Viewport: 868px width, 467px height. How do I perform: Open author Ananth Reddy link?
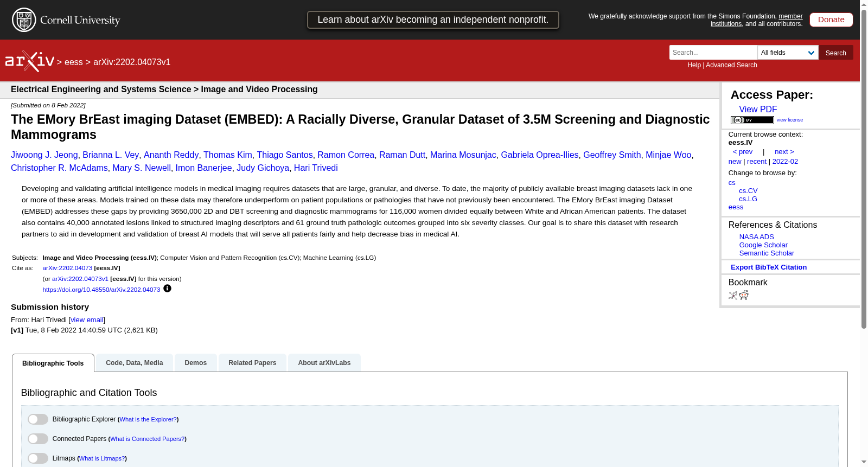click(x=171, y=155)
